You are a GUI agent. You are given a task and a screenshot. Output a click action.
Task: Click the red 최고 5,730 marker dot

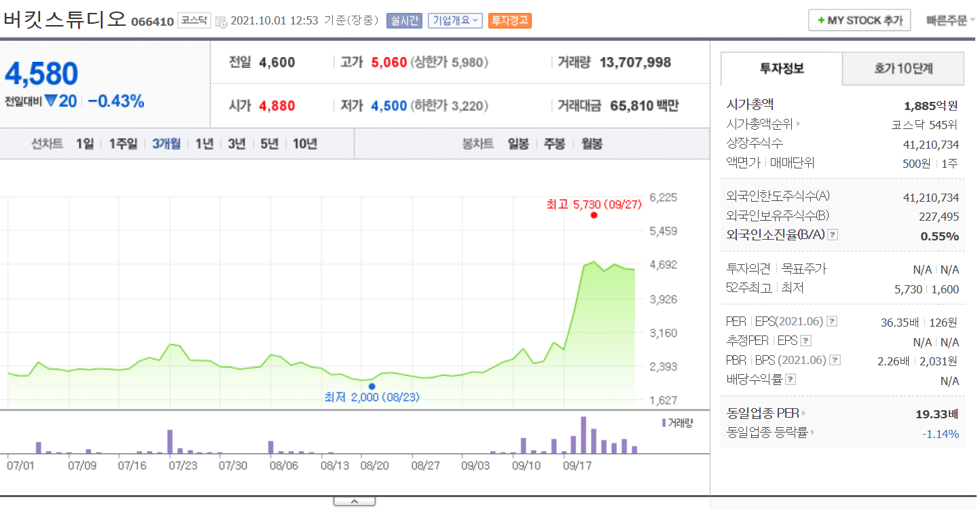click(x=594, y=215)
